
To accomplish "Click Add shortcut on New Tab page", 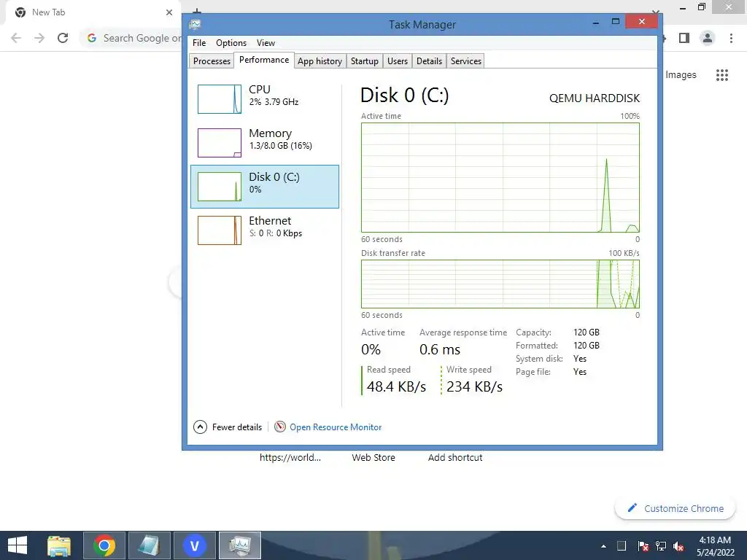I will coord(455,458).
